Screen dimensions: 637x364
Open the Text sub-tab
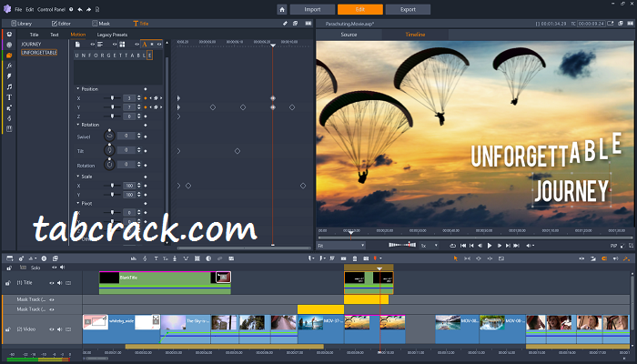pos(55,35)
